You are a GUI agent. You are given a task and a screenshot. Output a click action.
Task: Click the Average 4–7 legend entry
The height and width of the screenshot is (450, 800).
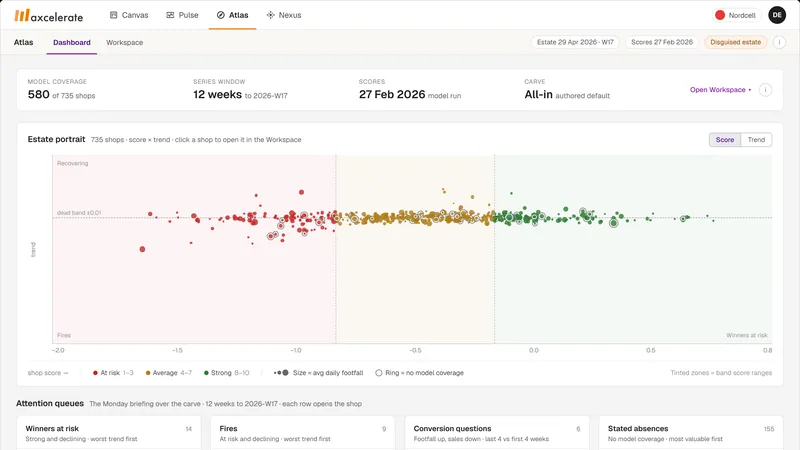168,373
